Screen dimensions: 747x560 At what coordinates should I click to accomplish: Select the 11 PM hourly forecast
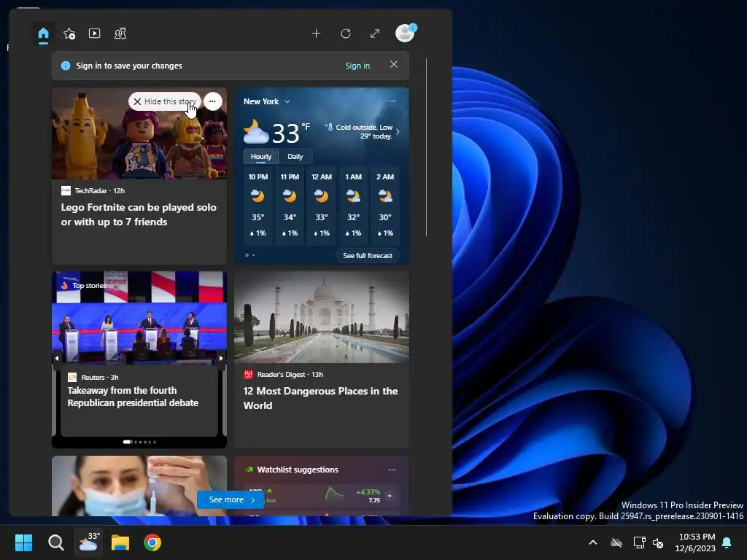pyautogui.click(x=290, y=205)
